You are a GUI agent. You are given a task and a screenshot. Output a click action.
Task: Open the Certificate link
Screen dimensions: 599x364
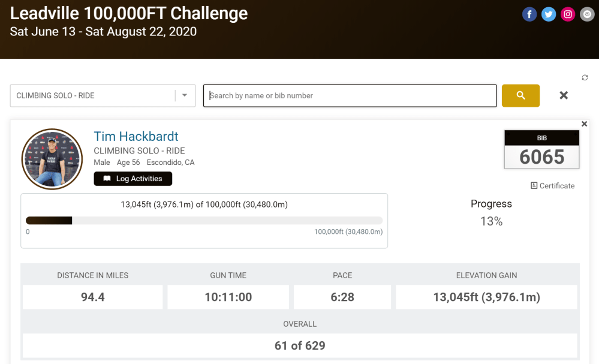[x=553, y=186]
